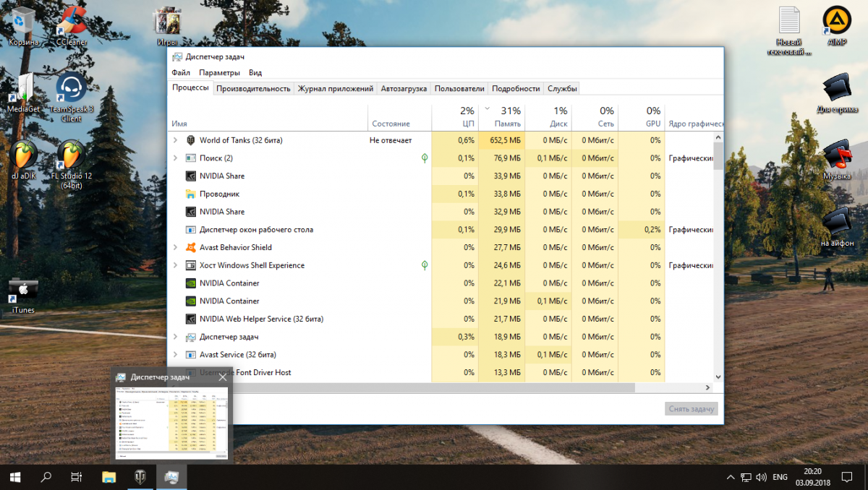Click the Не отвечает status text
This screenshot has width=868, height=490.
click(391, 140)
